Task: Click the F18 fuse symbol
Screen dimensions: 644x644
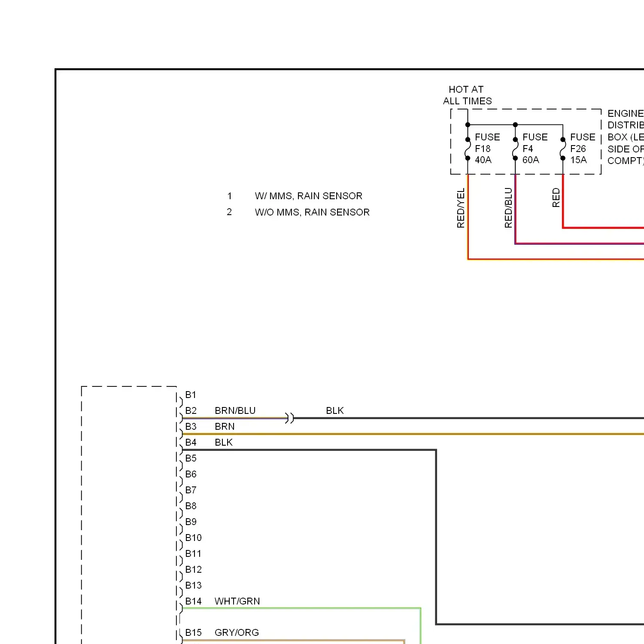Action: 468,149
